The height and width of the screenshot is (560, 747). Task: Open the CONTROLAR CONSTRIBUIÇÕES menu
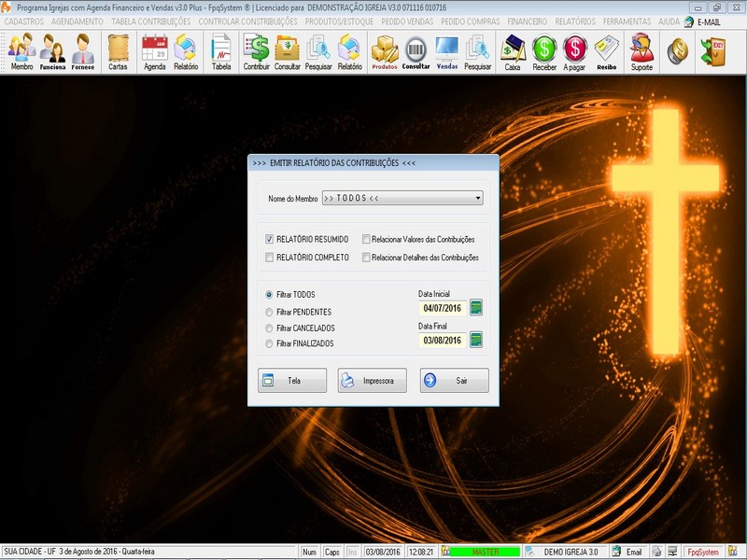click(247, 21)
